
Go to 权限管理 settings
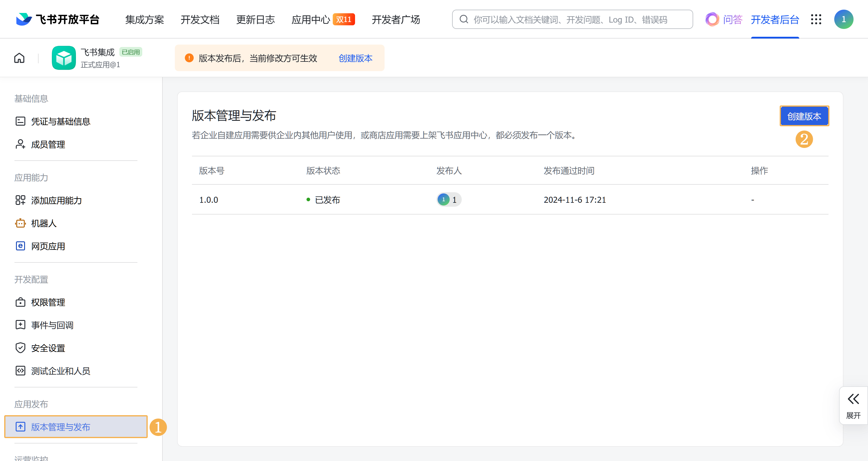pos(48,302)
